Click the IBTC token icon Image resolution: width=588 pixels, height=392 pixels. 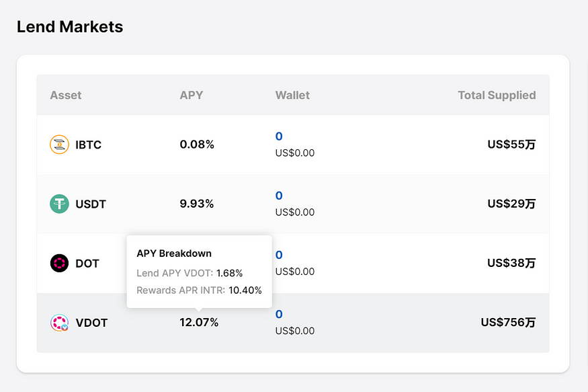[x=60, y=145]
